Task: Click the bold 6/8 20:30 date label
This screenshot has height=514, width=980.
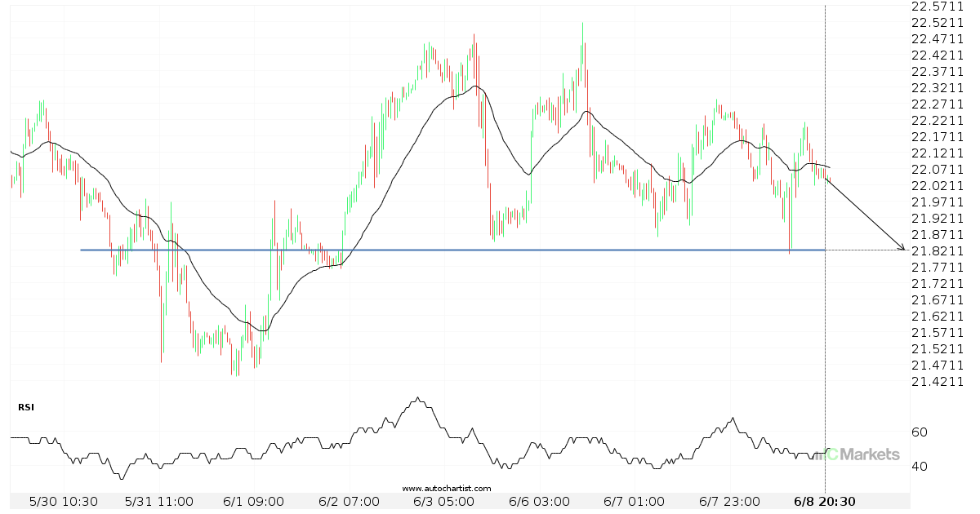Action: [826, 501]
